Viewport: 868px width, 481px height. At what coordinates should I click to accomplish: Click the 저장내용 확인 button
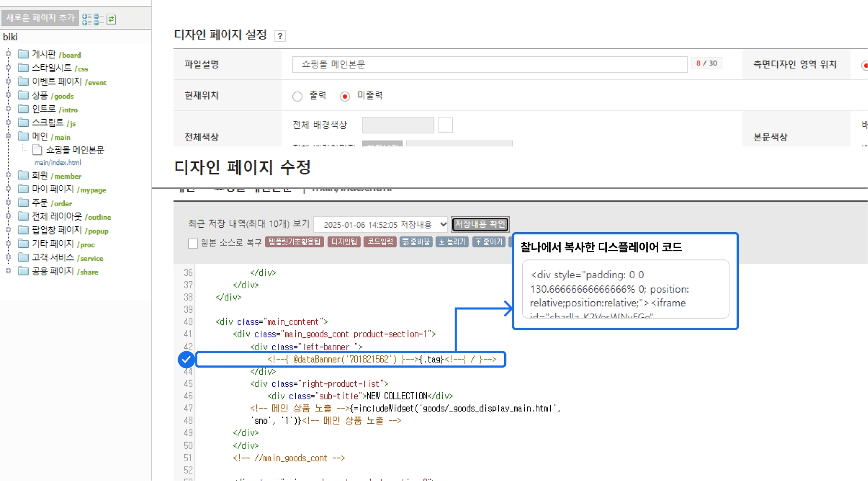click(x=480, y=224)
